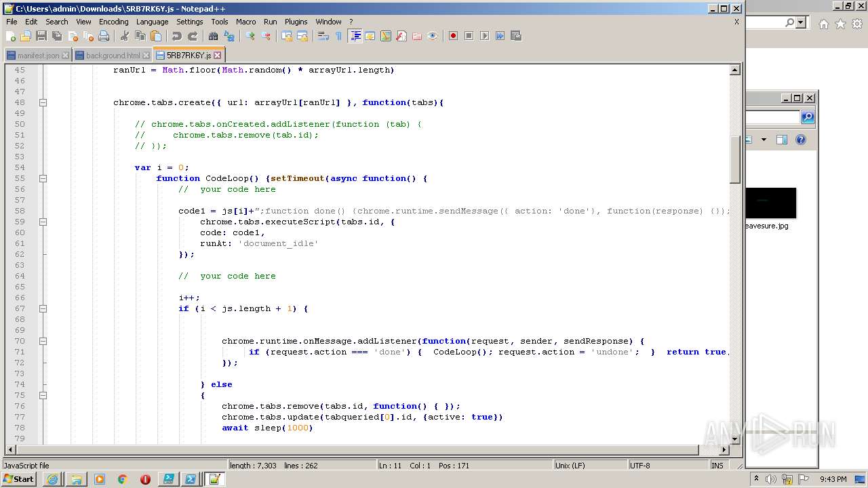Collapse the fold marker on line 75

(43, 395)
